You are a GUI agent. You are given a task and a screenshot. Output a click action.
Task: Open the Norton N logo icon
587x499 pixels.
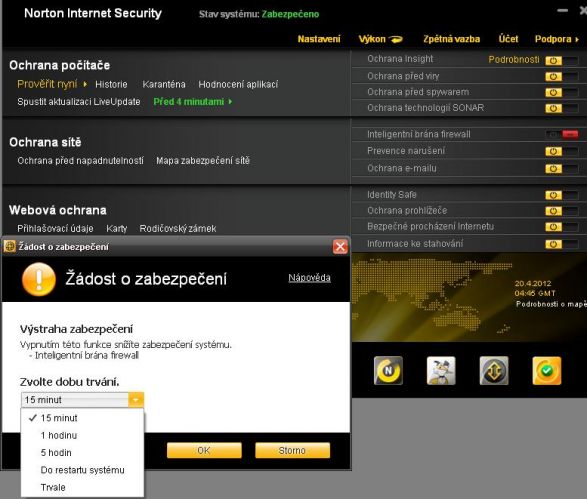pyautogui.click(x=388, y=371)
